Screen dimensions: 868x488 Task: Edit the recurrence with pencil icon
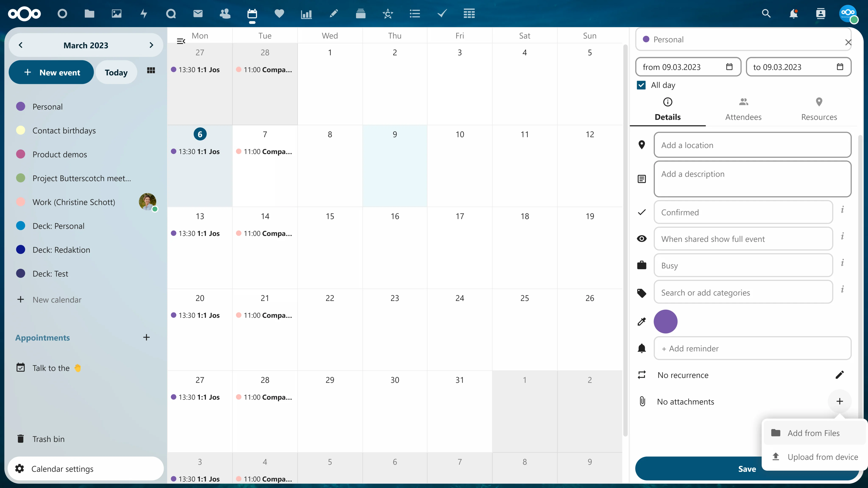[840, 375]
